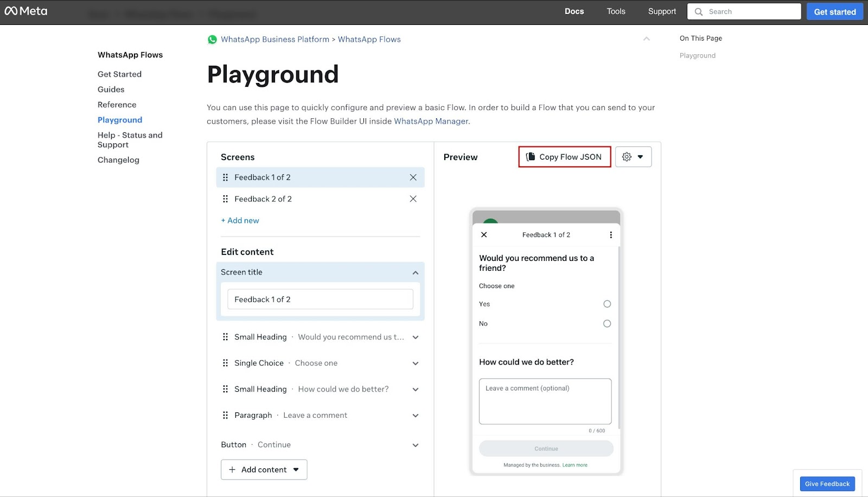Collapse page header with the up chevron
Screen dimensions: 868x497
click(x=646, y=39)
